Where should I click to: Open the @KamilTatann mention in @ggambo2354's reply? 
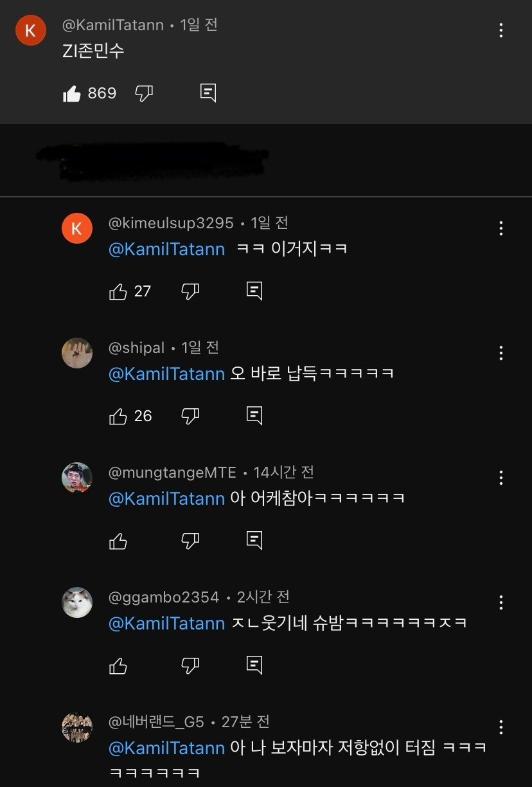166,624
